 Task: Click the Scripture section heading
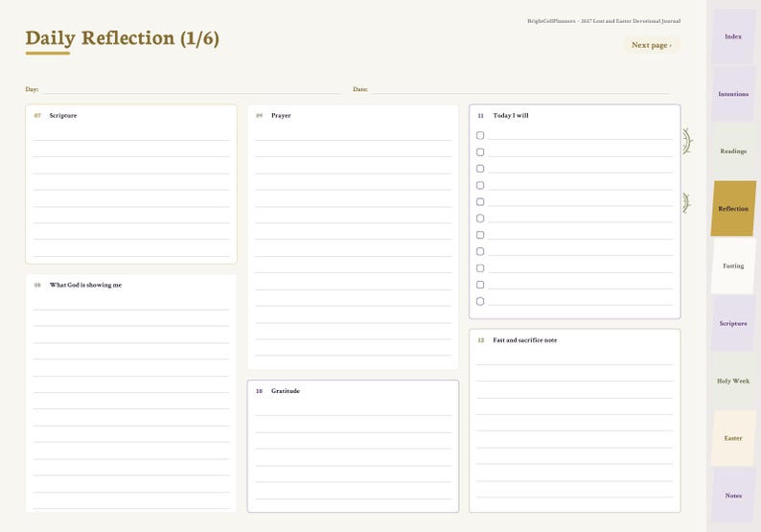(x=63, y=116)
